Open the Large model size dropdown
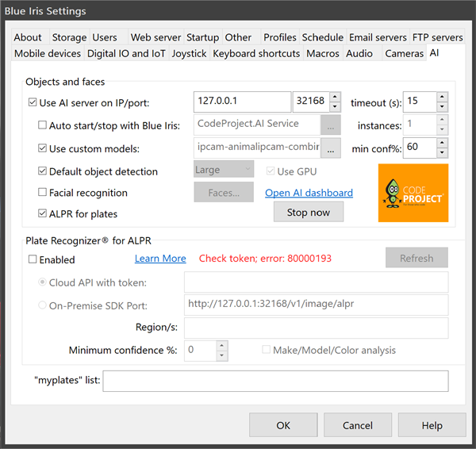The width and height of the screenshot is (476, 449). tap(224, 169)
